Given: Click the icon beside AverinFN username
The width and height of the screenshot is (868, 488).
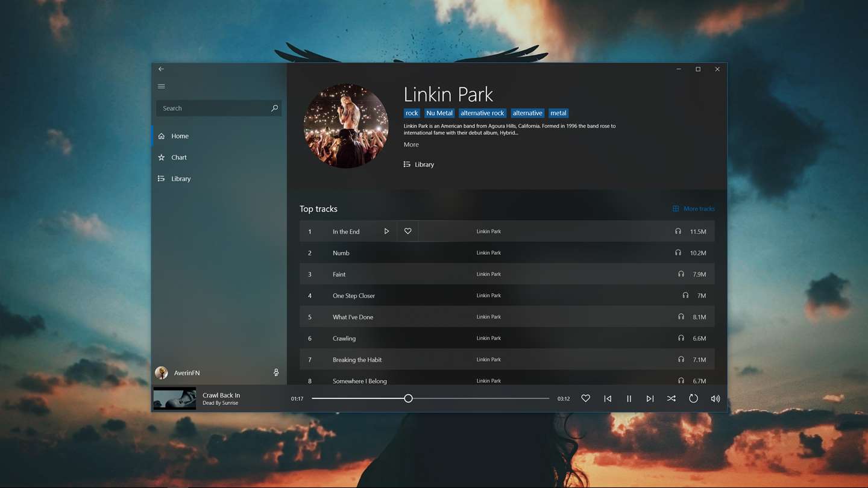Looking at the screenshot, I should click(276, 373).
